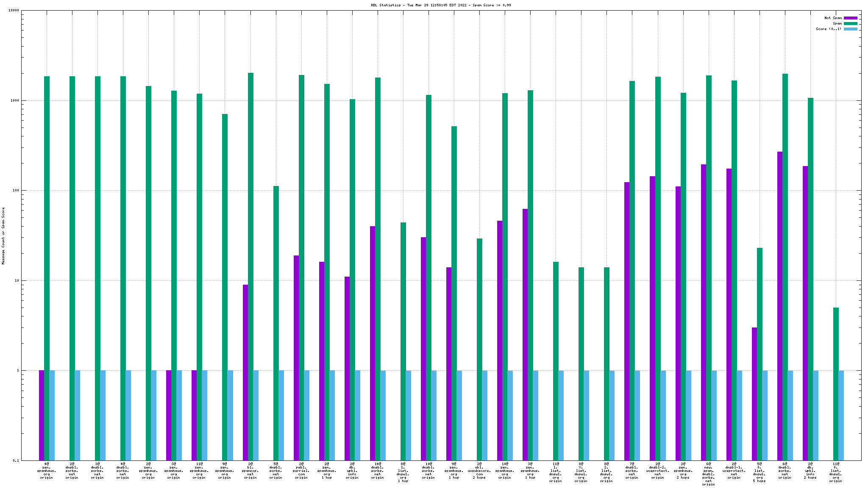Click the green Spam legend swatch
This screenshot has height=488, width=868.
tap(850, 23)
